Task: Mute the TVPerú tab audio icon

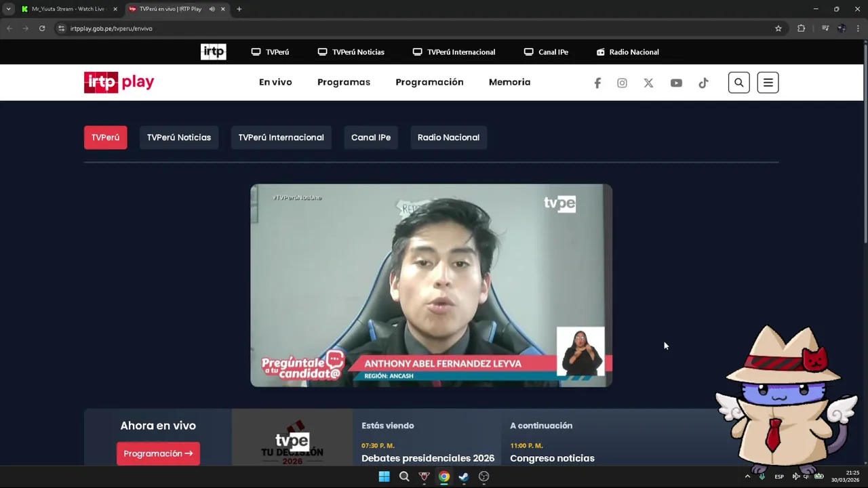Action: point(212,9)
